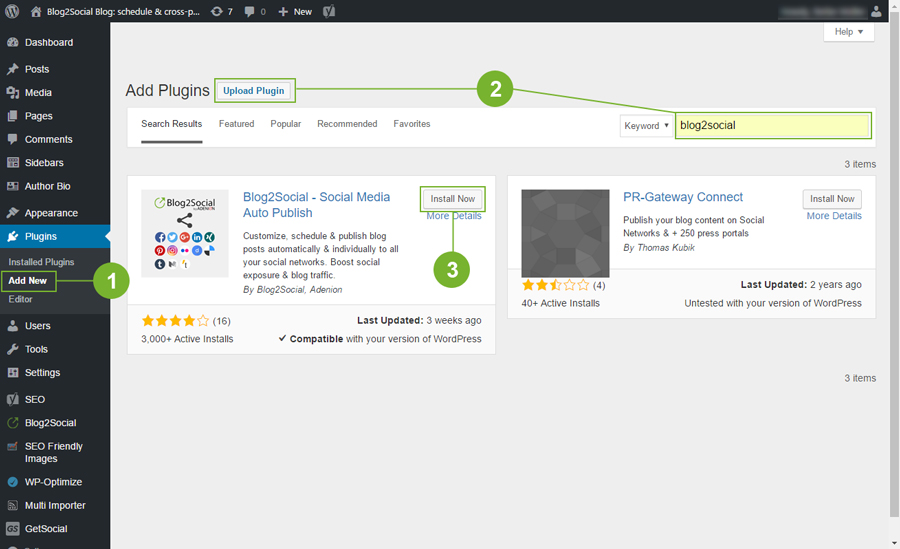
Task: Open plugin Editor submenu item
Action: pos(21,299)
